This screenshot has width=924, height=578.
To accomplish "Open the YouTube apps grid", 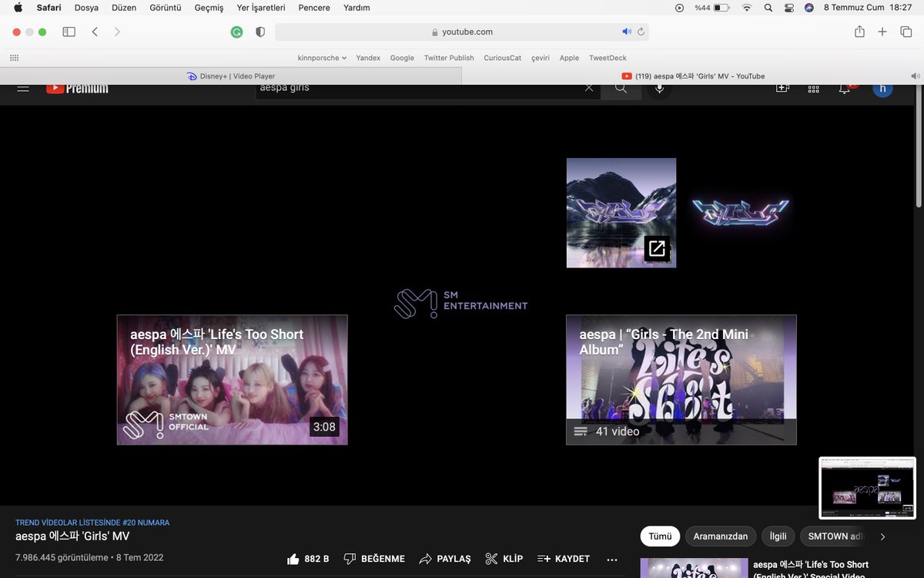I will click(813, 89).
